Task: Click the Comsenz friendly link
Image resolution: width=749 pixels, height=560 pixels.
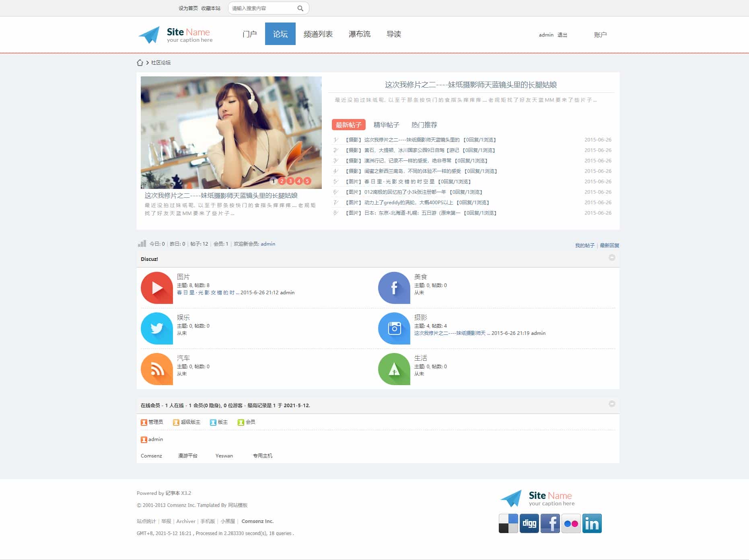Action: click(x=151, y=456)
